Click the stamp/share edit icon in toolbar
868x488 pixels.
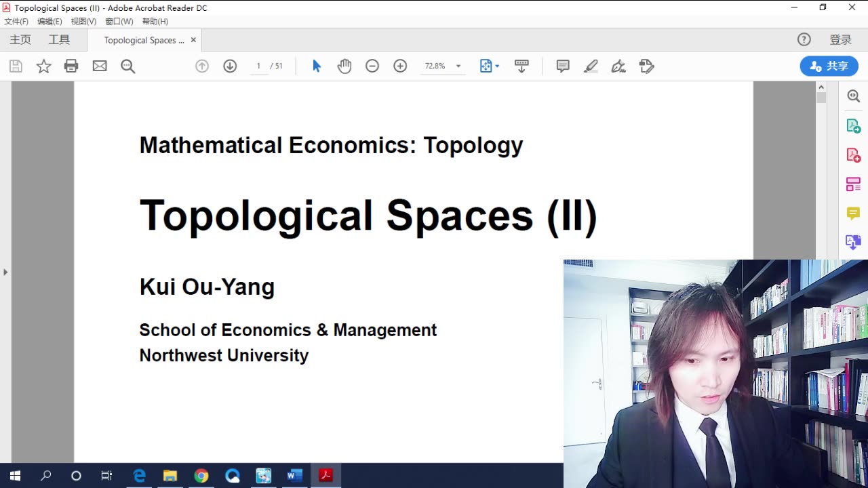tap(646, 66)
